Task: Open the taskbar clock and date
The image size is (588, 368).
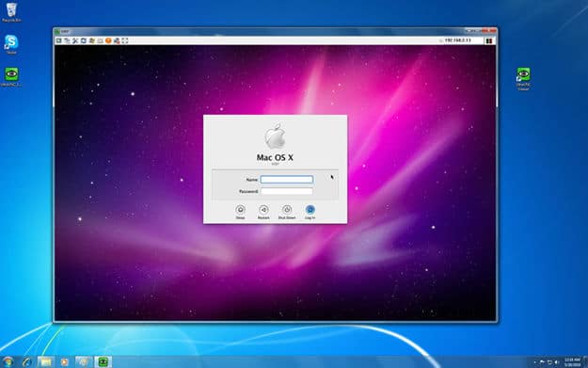Action: (x=572, y=362)
